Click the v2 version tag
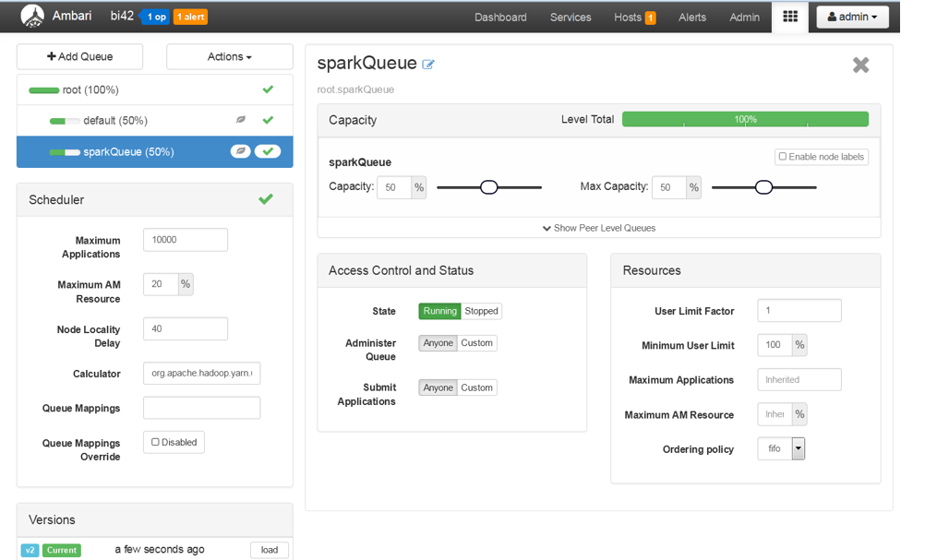 (x=30, y=550)
